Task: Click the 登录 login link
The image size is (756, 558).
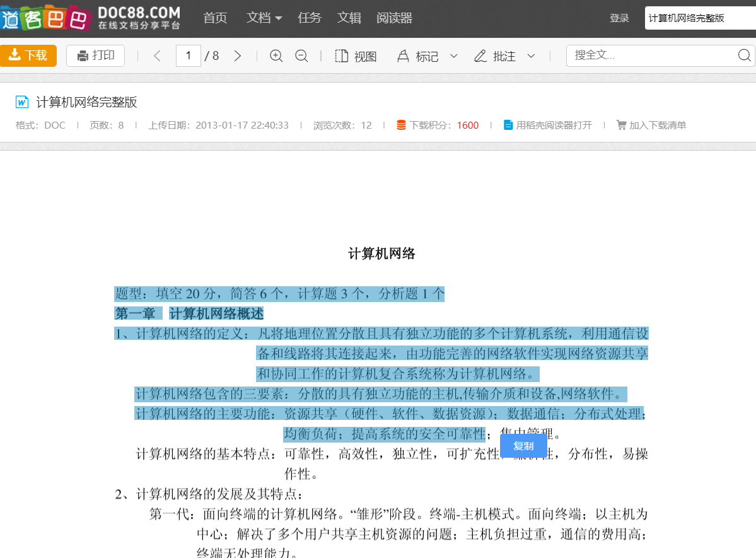Action: tap(619, 18)
